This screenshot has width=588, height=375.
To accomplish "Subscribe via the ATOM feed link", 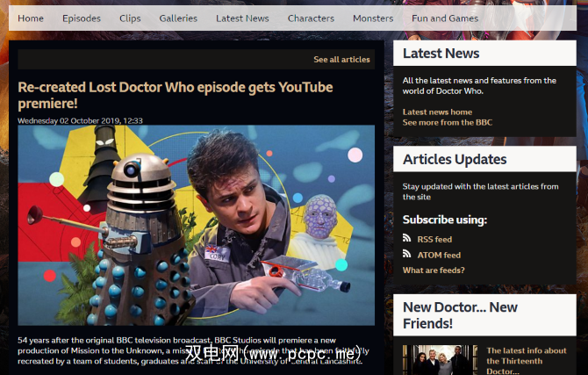I will pyautogui.click(x=439, y=255).
